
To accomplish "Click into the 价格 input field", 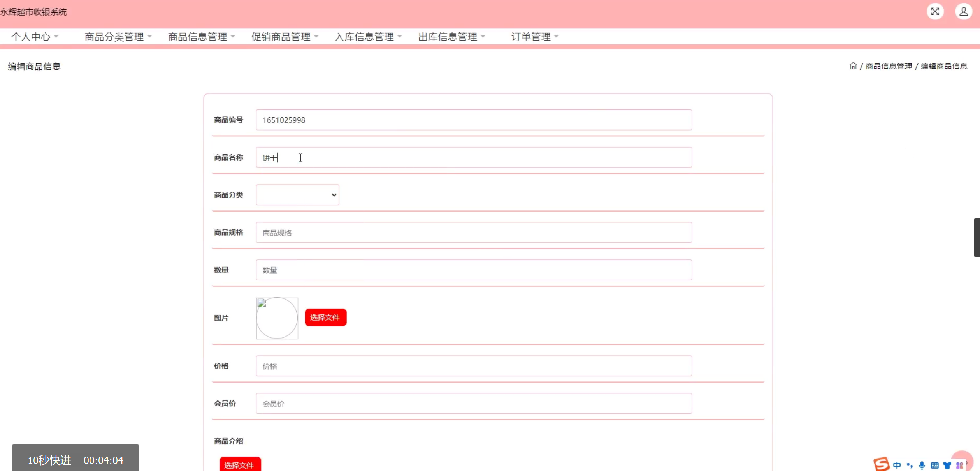I will coord(473,366).
